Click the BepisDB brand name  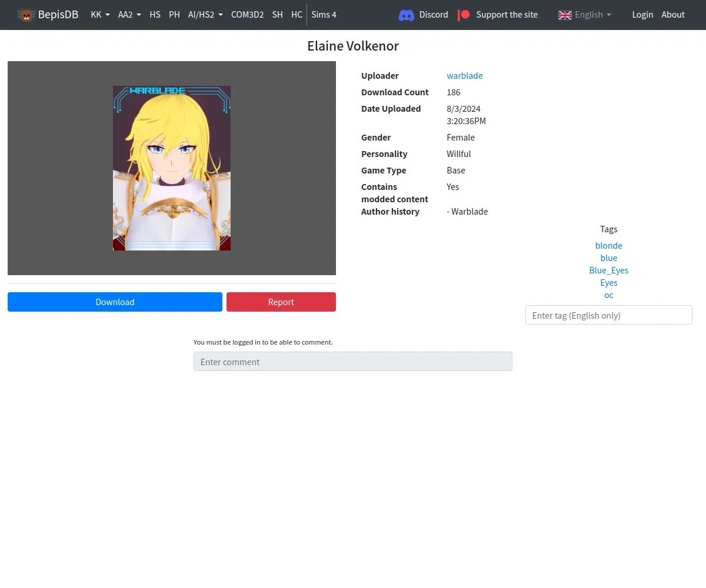click(x=58, y=15)
